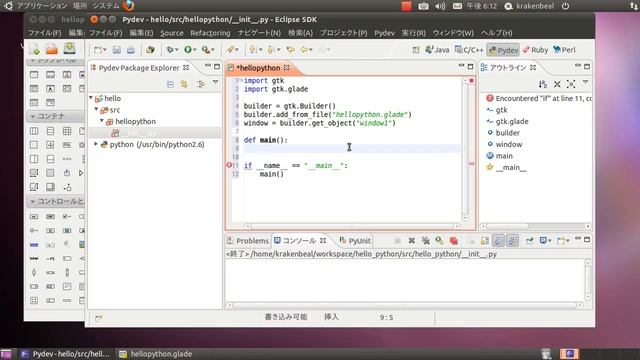
Task: Click the red Terminate All console icon
Action: pos(453,241)
